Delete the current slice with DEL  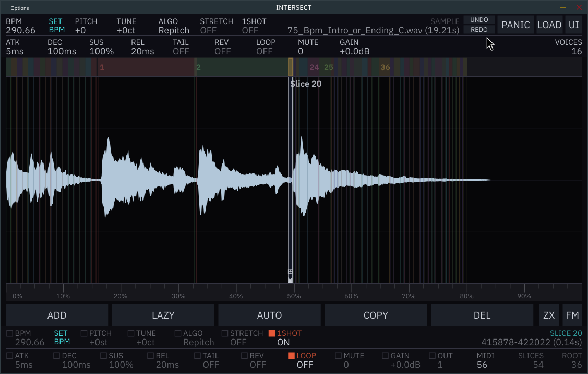(482, 315)
